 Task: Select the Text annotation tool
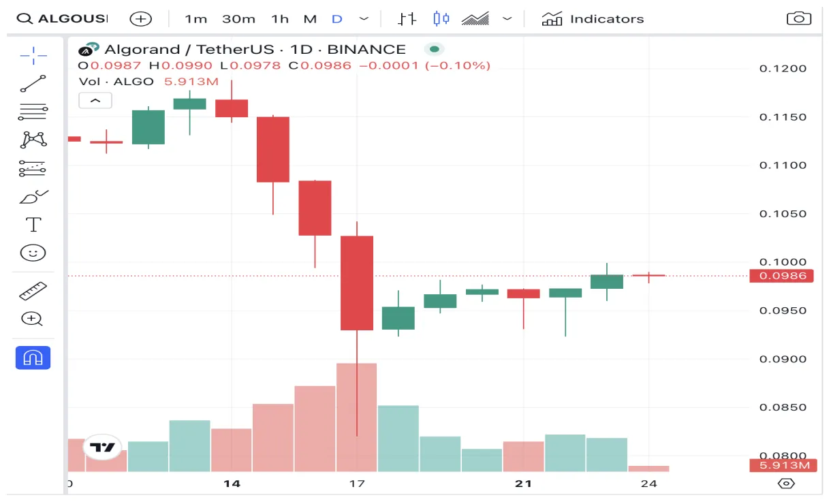(32, 224)
